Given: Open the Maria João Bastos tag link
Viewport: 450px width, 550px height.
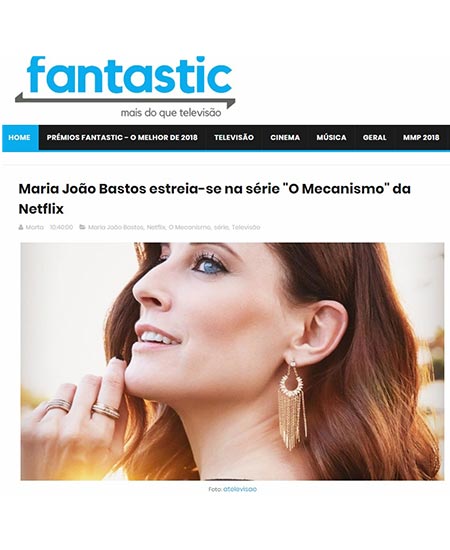Looking at the screenshot, I should click(x=116, y=227).
